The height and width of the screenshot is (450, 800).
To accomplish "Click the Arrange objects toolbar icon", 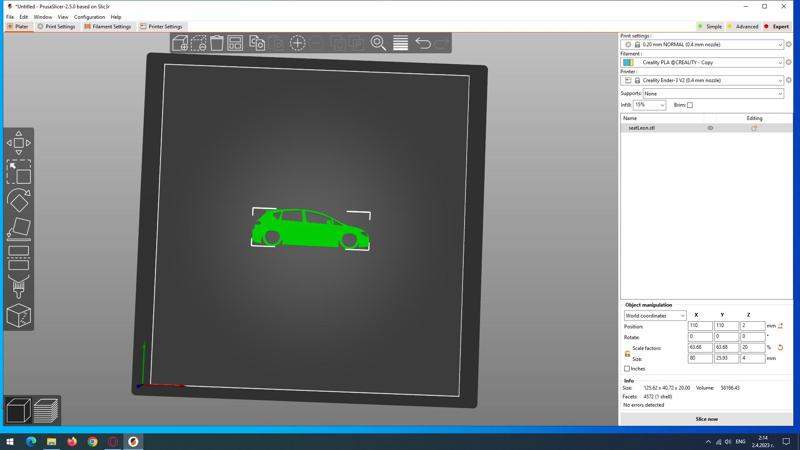I will tap(235, 43).
